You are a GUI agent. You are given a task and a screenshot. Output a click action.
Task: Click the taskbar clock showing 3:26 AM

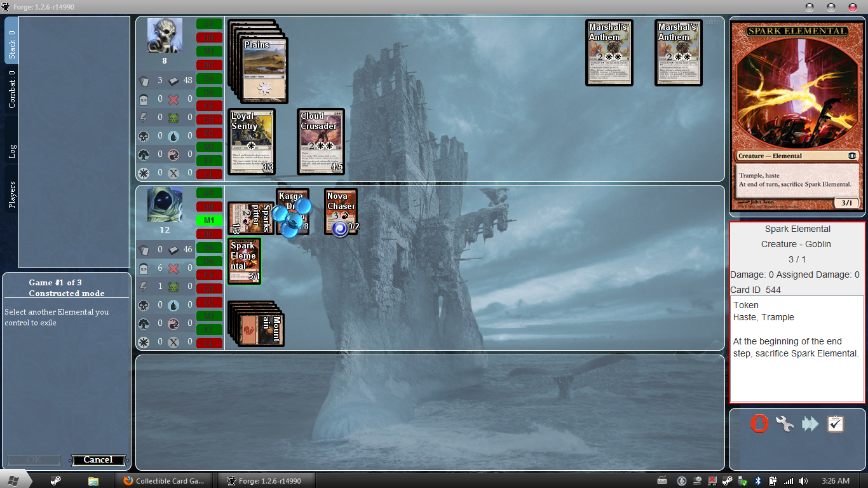click(835, 481)
